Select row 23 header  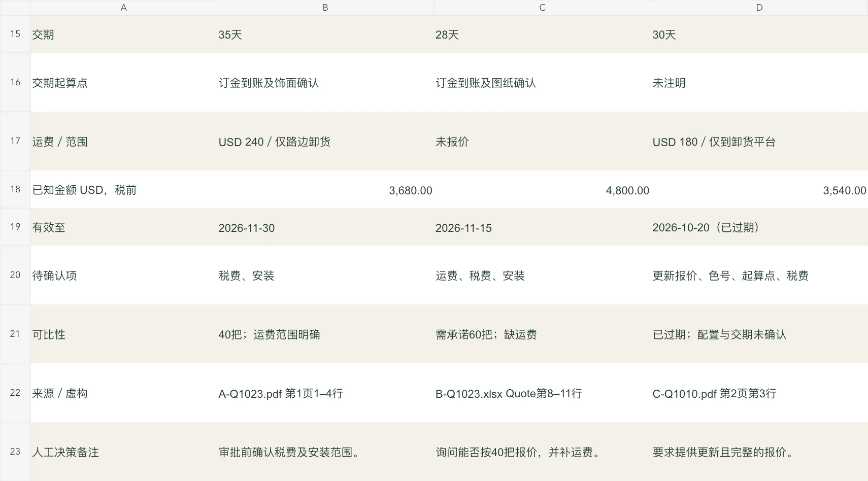click(15, 452)
